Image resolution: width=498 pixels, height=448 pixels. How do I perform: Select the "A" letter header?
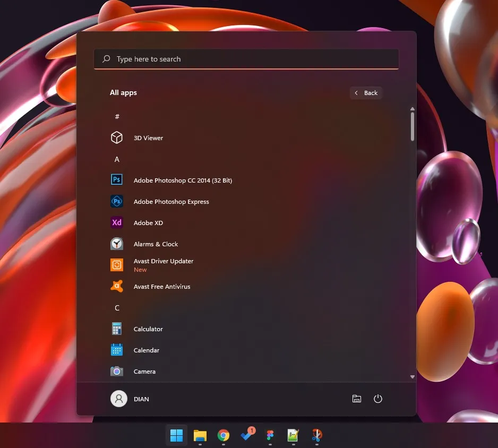(x=117, y=159)
